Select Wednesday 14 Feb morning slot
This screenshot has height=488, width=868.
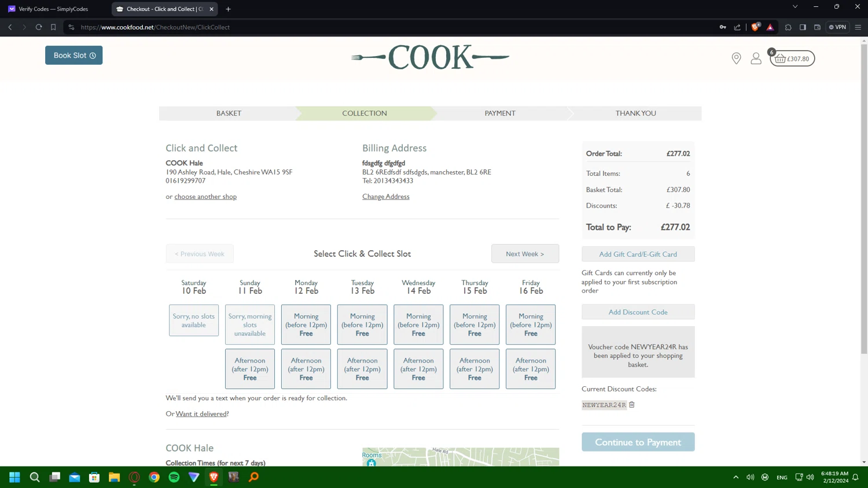[418, 325]
